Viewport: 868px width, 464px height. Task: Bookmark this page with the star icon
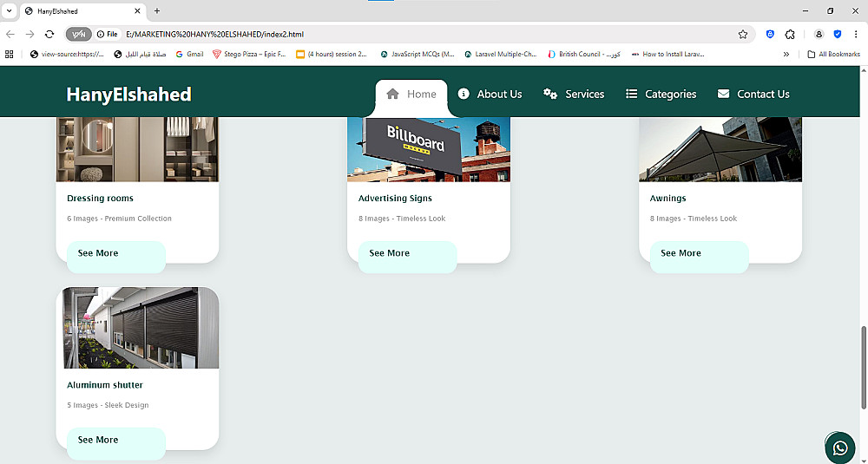coord(743,35)
